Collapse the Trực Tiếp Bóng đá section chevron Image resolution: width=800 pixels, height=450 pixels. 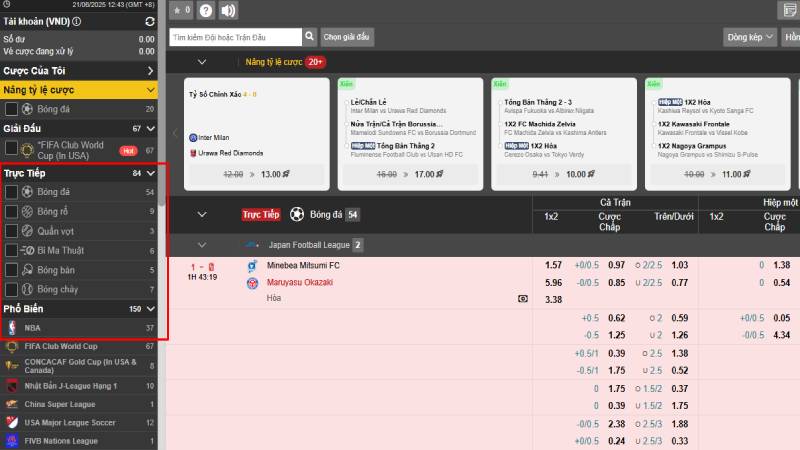click(x=202, y=214)
